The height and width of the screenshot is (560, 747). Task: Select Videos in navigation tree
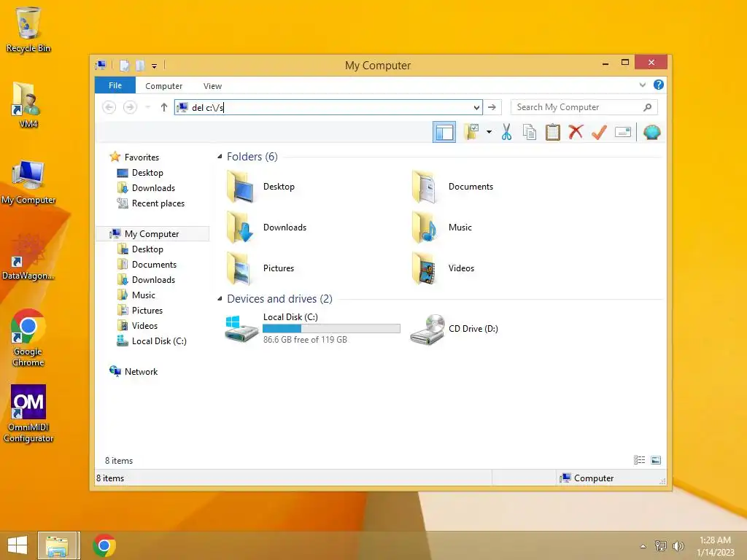(138, 326)
